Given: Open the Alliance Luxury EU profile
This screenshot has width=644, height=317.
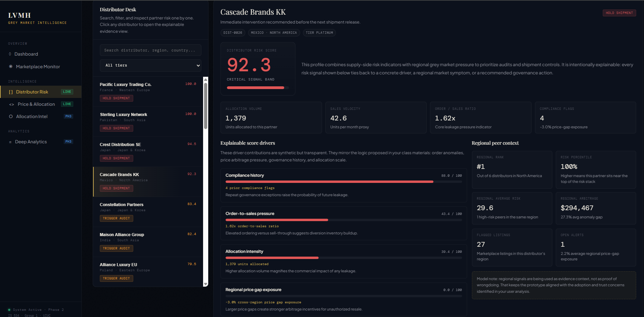Looking at the screenshot, I should pyautogui.click(x=148, y=272).
